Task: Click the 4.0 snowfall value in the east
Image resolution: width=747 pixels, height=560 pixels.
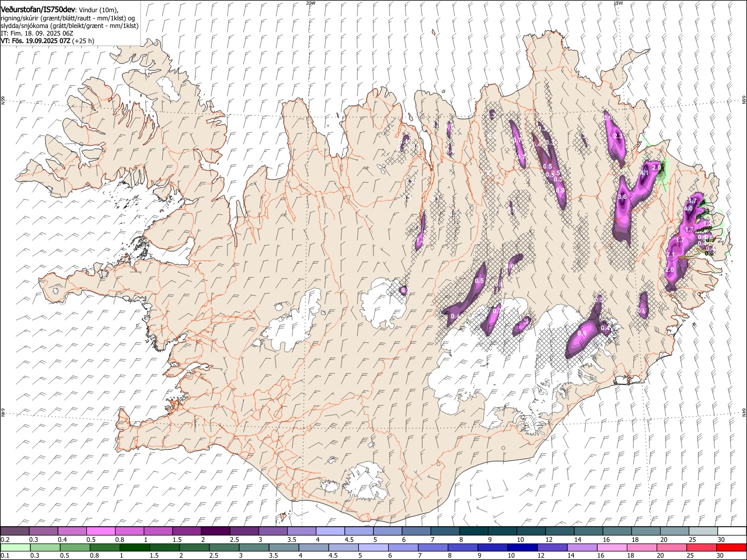Action: click(688, 208)
